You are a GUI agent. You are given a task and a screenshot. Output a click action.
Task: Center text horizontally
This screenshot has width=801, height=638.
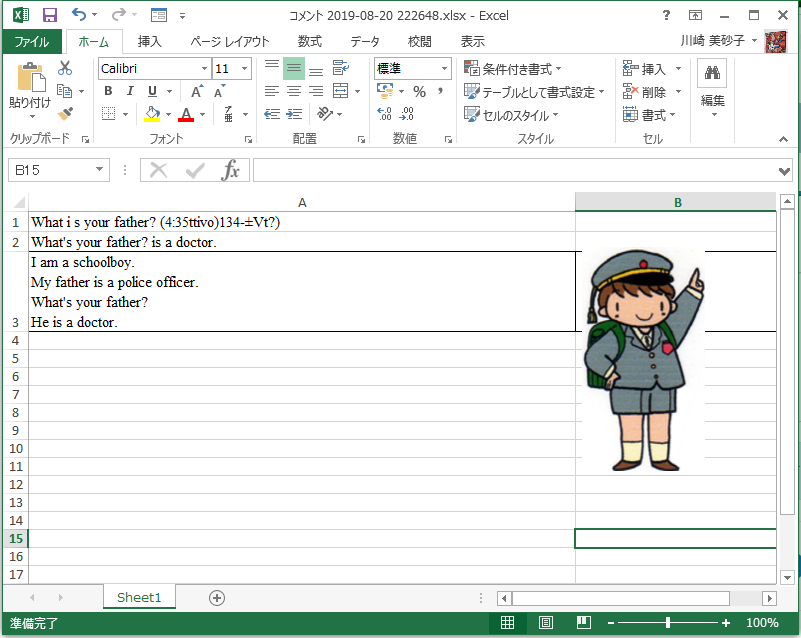294,91
